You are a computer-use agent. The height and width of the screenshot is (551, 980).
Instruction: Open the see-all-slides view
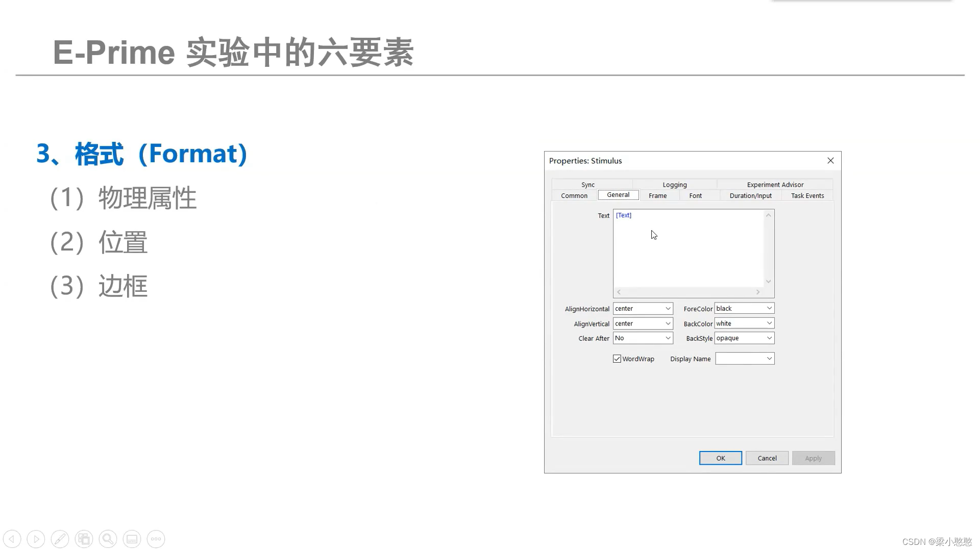(x=84, y=538)
